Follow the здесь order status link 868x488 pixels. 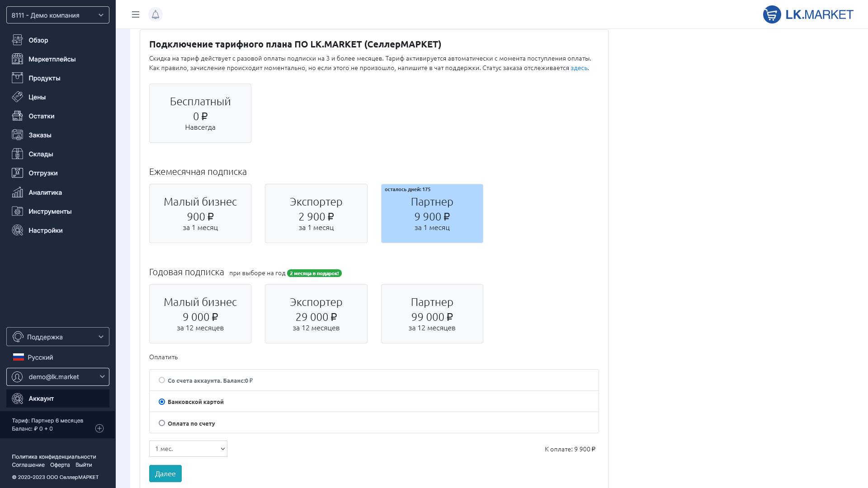579,68
